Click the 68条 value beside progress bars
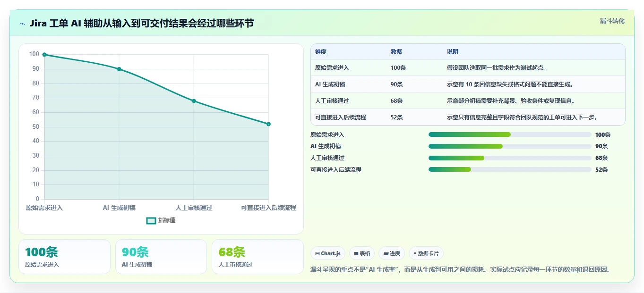The height and width of the screenshot is (293, 644). click(x=601, y=158)
